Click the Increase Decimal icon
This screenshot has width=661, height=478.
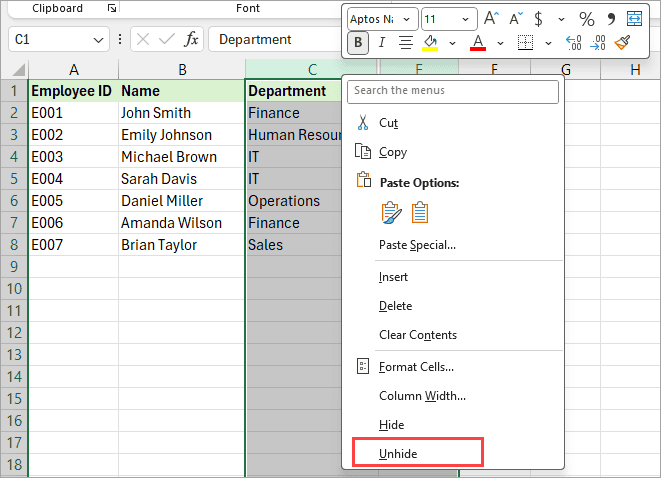[574, 43]
